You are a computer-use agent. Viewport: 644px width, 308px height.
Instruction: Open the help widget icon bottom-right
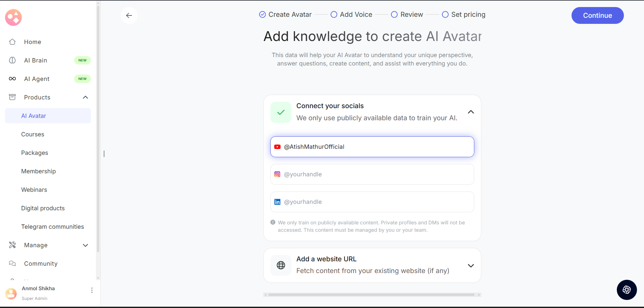click(627, 290)
